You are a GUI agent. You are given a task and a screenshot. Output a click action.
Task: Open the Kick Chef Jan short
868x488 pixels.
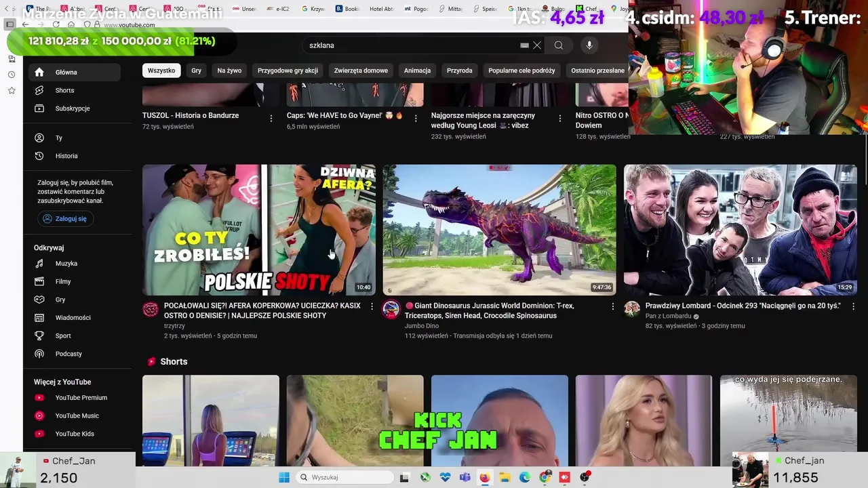[500, 420]
